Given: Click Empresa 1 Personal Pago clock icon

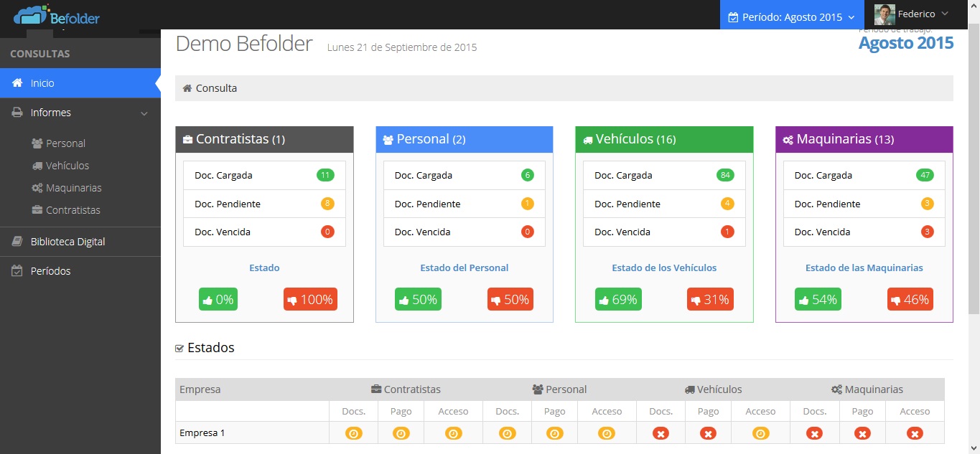Looking at the screenshot, I should tap(554, 433).
